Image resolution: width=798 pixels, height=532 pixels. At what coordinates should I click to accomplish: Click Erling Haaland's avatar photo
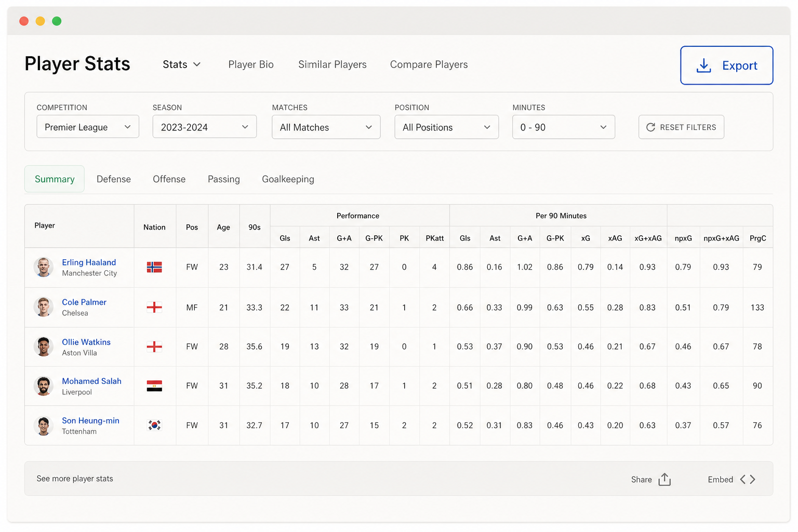pyautogui.click(x=44, y=267)
